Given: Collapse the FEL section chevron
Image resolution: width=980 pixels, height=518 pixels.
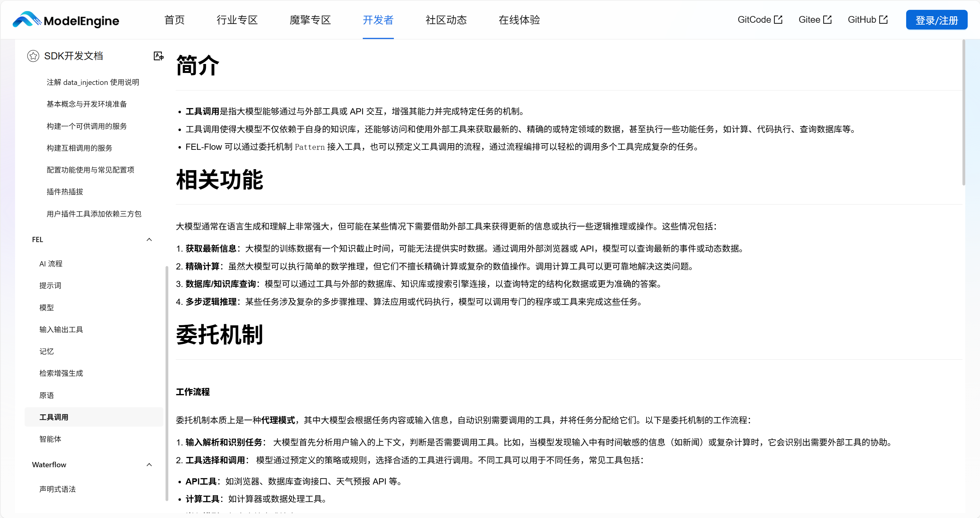Looking at the screenshot, I should pos(149,240).
